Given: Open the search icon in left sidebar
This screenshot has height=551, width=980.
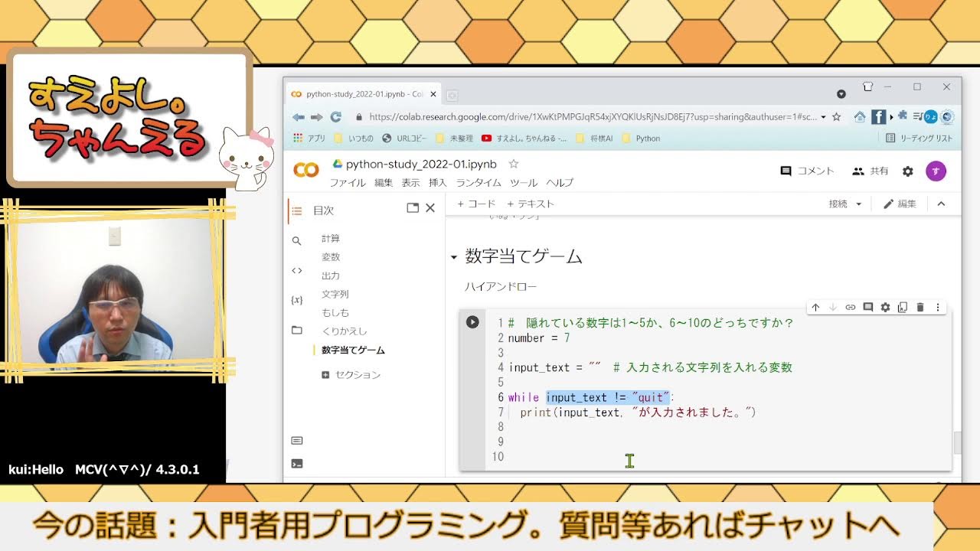Looking at the screenshot, I should [x=297, y=240].
